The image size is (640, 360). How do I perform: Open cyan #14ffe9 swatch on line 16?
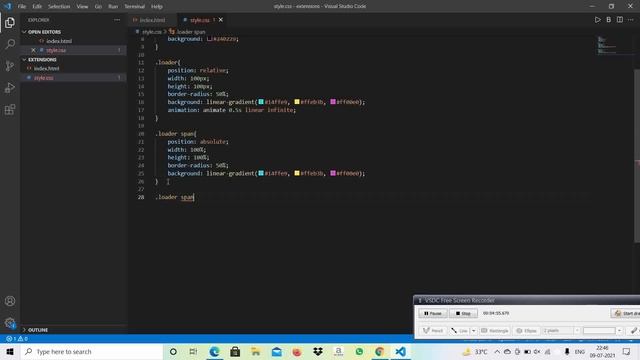tap(261, 102)
